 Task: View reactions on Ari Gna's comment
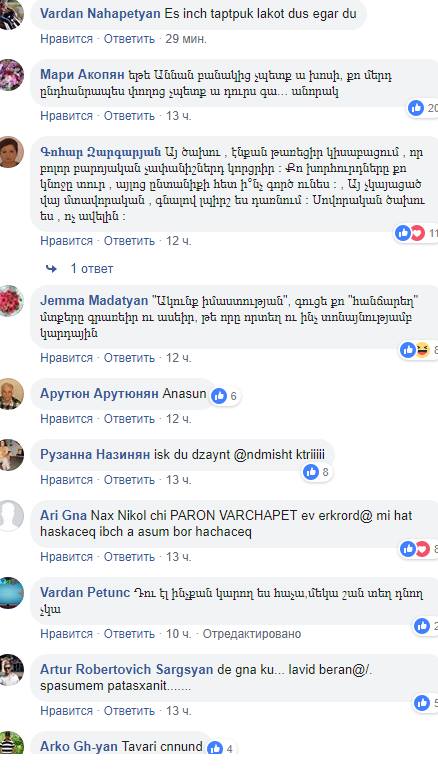click(415, 549)
